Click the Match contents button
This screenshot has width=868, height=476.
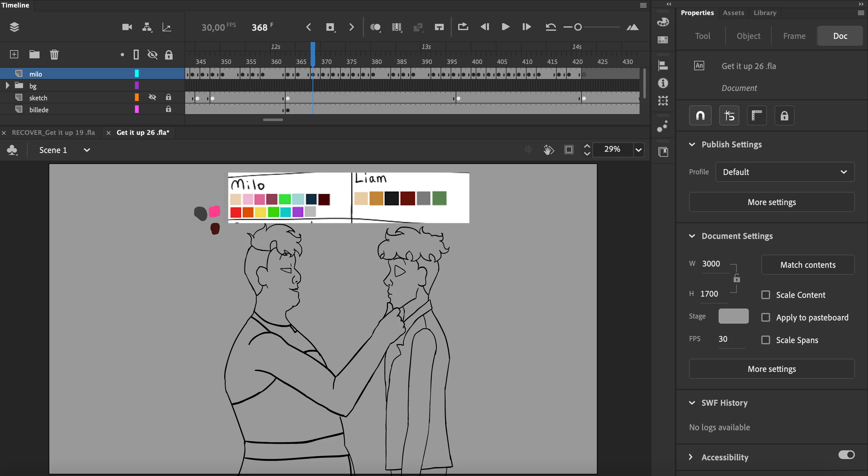pos(807,265)
